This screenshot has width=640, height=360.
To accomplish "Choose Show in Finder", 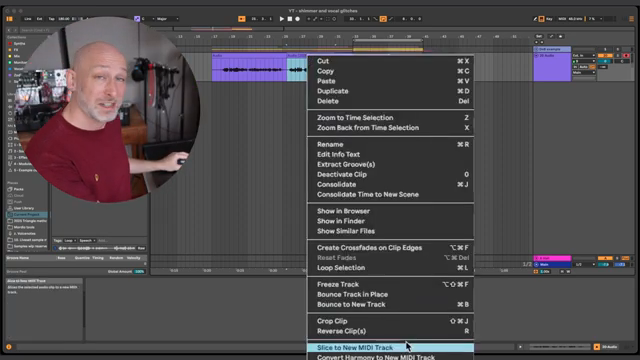I will tap(391, 221).
